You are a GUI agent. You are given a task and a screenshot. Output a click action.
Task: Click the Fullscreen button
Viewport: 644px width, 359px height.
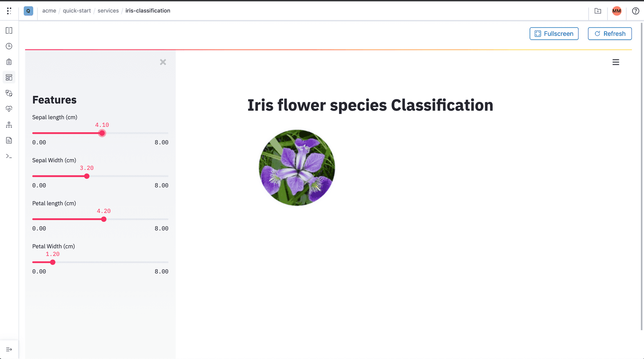coord(554,34)
